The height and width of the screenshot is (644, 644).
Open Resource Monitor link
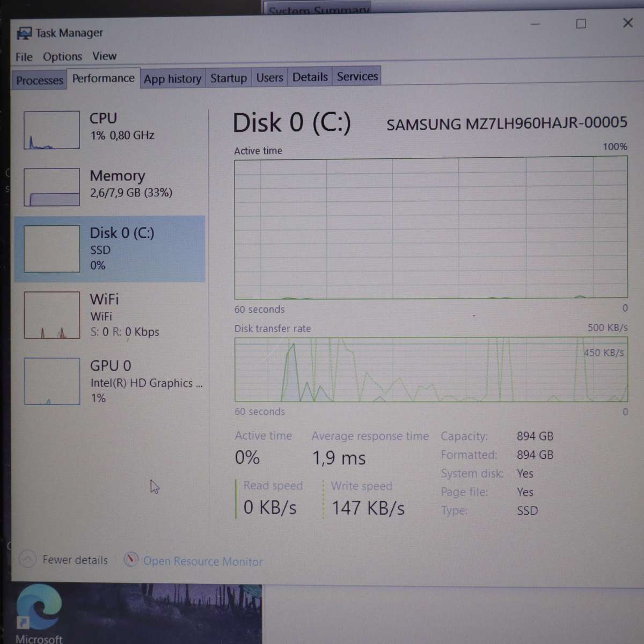tap(203, 561)
